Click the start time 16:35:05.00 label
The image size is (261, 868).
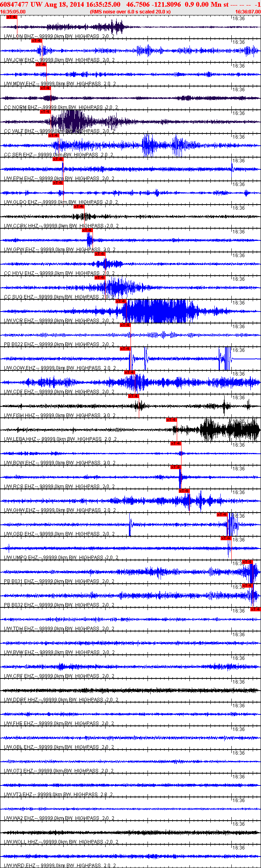pos(13,12)
